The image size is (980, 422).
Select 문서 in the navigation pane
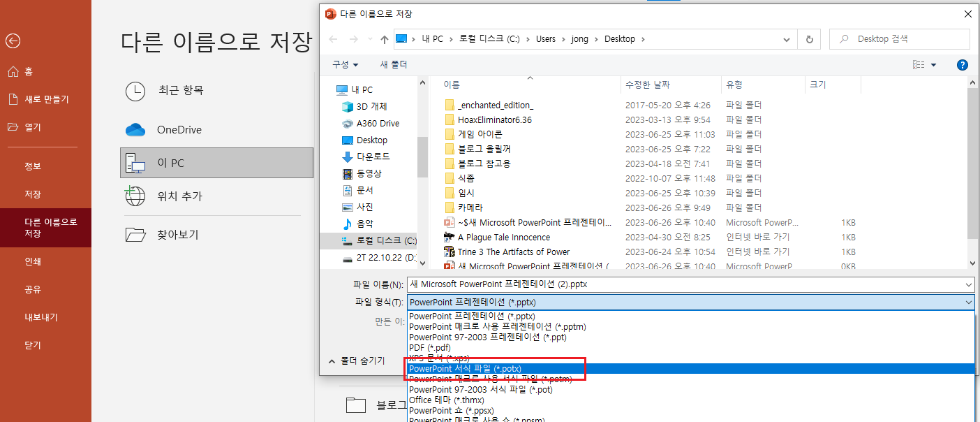coord(364,191)
